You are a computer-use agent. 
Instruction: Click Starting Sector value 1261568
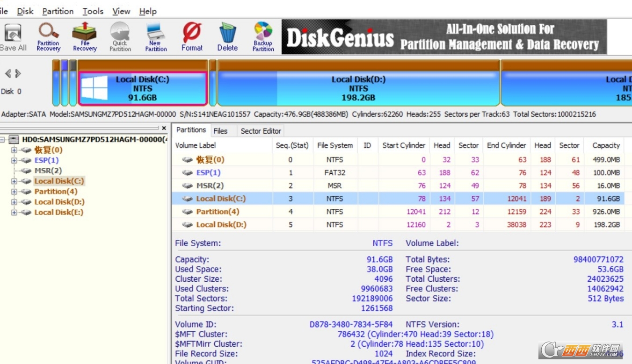click(x=377, y=308)
